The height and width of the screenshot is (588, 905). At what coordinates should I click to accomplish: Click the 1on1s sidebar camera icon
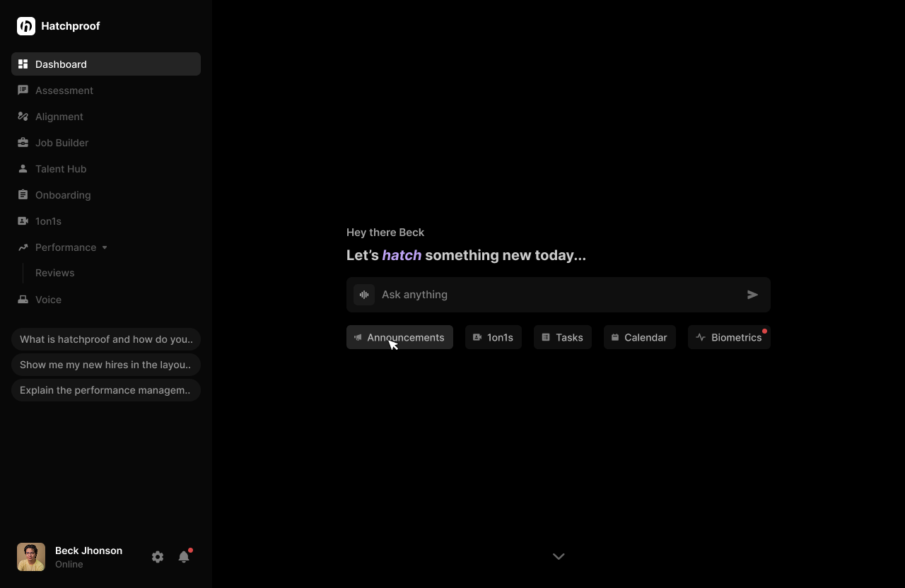coord(23,221)
